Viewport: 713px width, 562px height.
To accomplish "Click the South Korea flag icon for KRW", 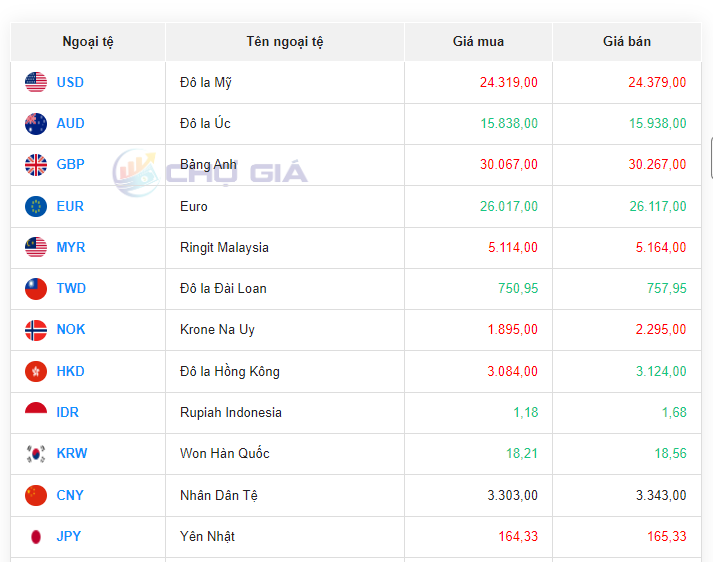I will pos(36,454).
